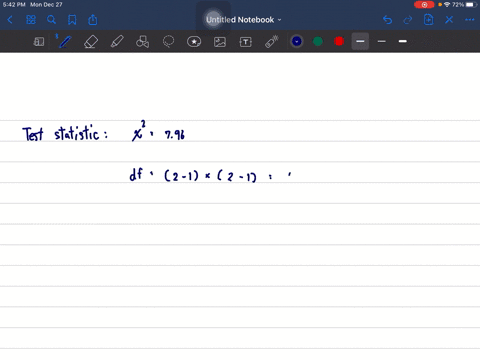The width and height of the screenshot is (480, 360).
Task: Open the thumbnails grid view
Action: click(31, 20)
